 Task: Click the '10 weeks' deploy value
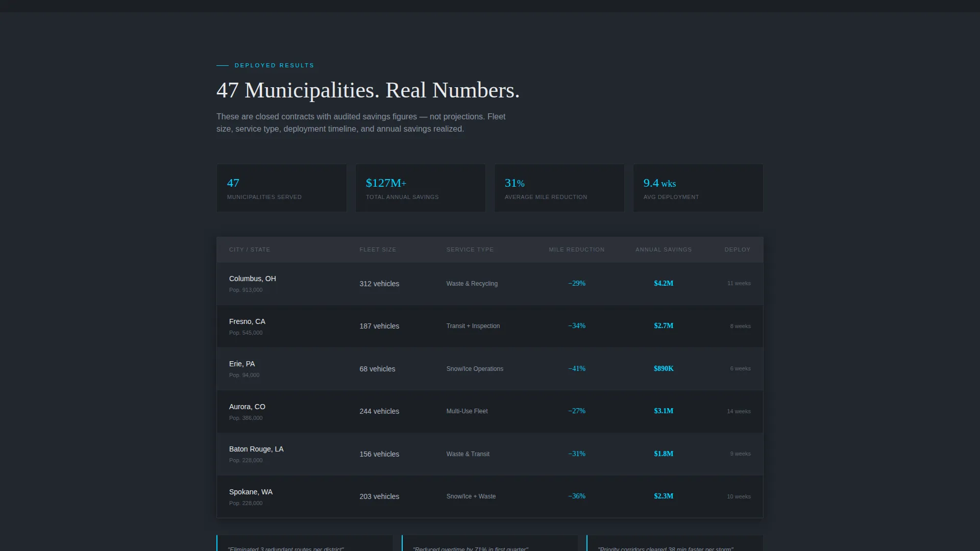click(739, 496)
